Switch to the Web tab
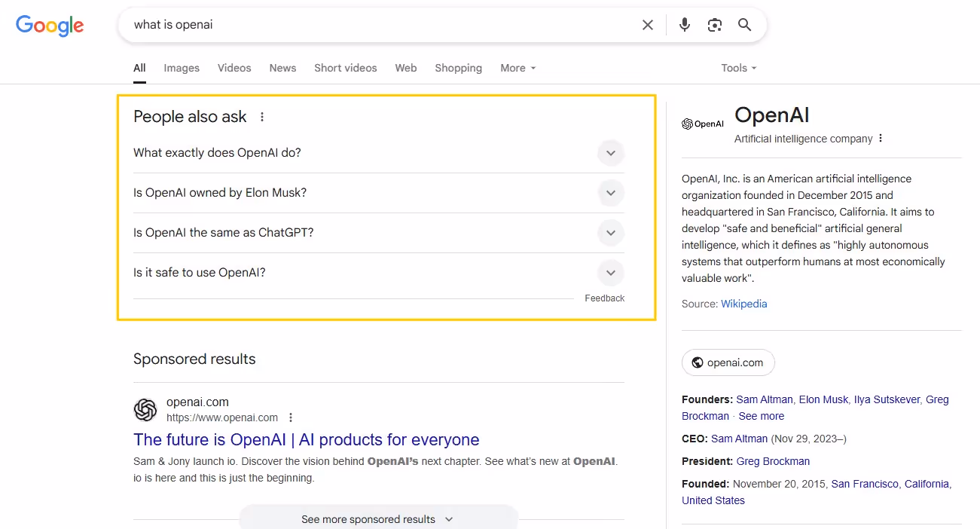 (x=406, y=68)
